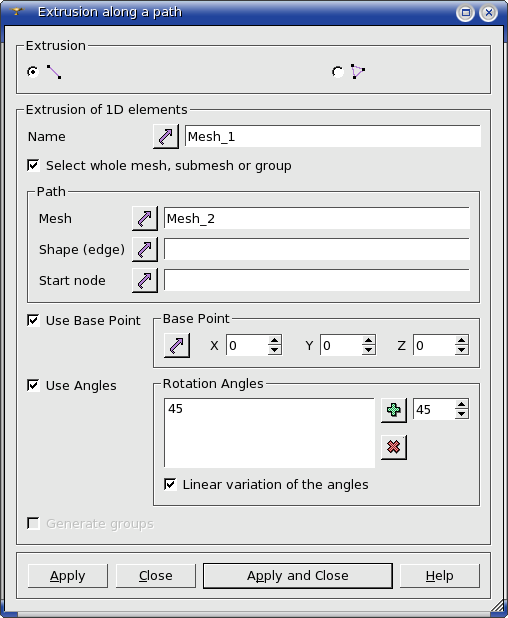508x618 pixels.
Task: Decrease the Base Point Y value
Action: click(368, 350)
